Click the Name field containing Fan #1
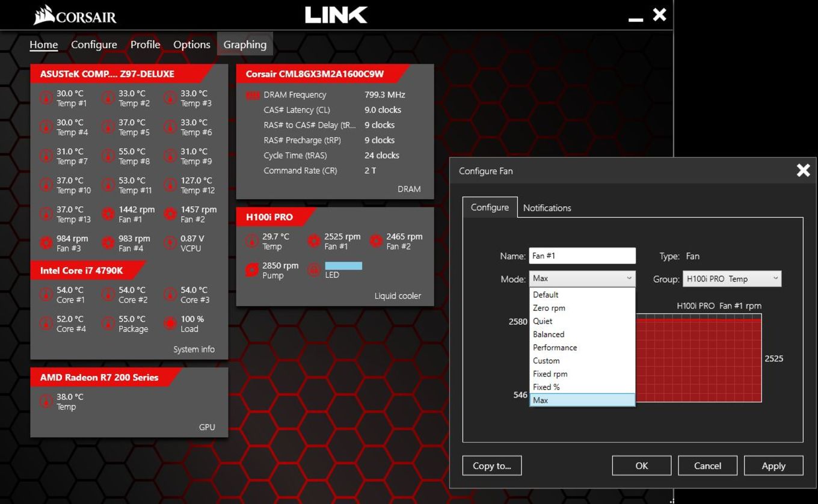The width and height of the screenshot is (818, 504). (x=582, y=256)
